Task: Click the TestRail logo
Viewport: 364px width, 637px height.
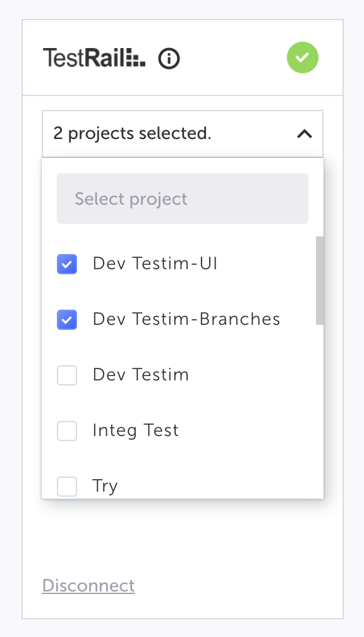Action: (94, 58)
